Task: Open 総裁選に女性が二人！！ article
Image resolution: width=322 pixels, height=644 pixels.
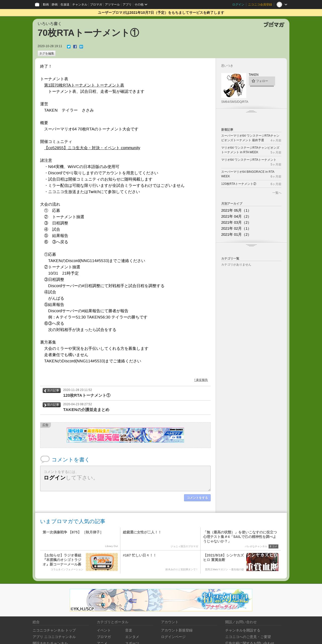Action: tap(142, 532)
